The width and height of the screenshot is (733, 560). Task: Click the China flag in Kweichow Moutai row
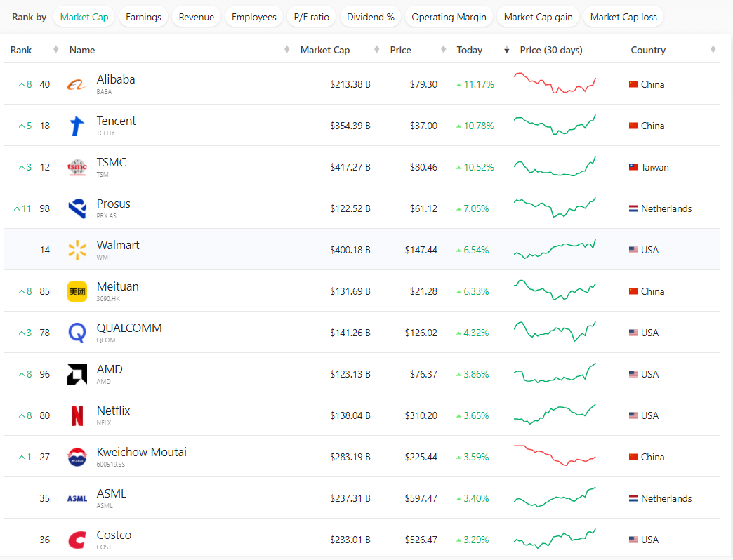click(633, 457)
